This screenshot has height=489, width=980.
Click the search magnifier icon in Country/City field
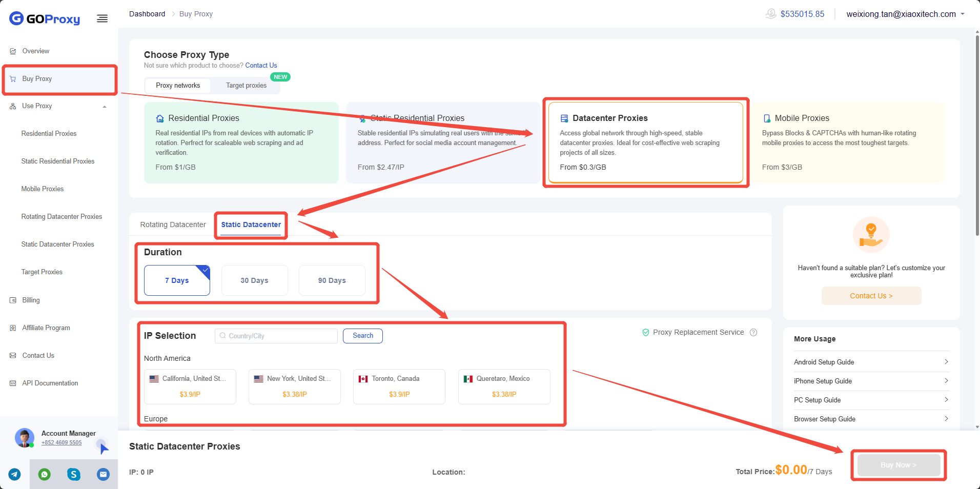pos(222,336)
